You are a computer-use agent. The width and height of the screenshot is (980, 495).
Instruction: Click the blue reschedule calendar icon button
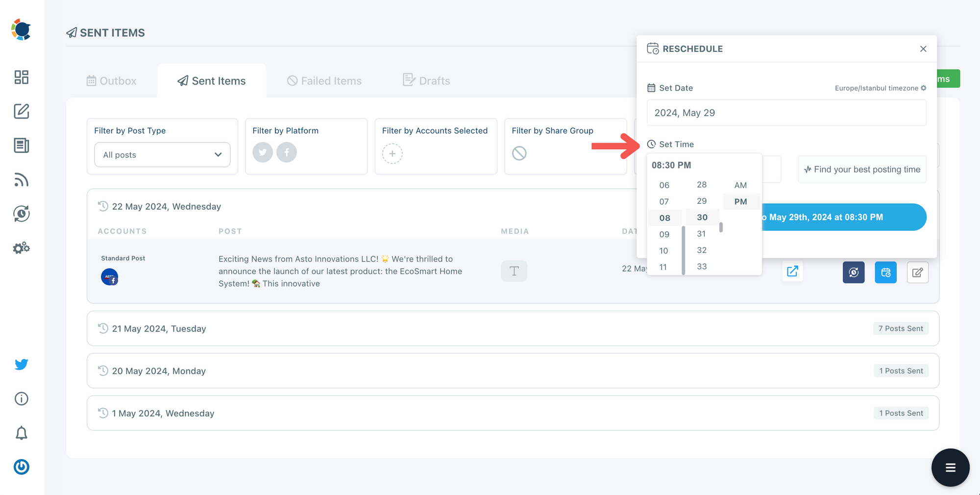click(886, 272)
